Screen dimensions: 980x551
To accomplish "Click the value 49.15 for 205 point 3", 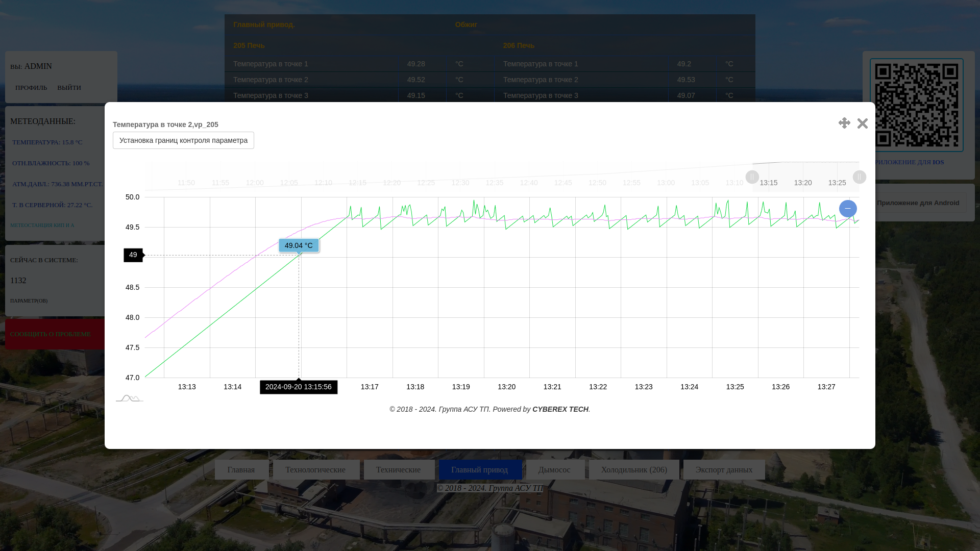I will point(416,95).
